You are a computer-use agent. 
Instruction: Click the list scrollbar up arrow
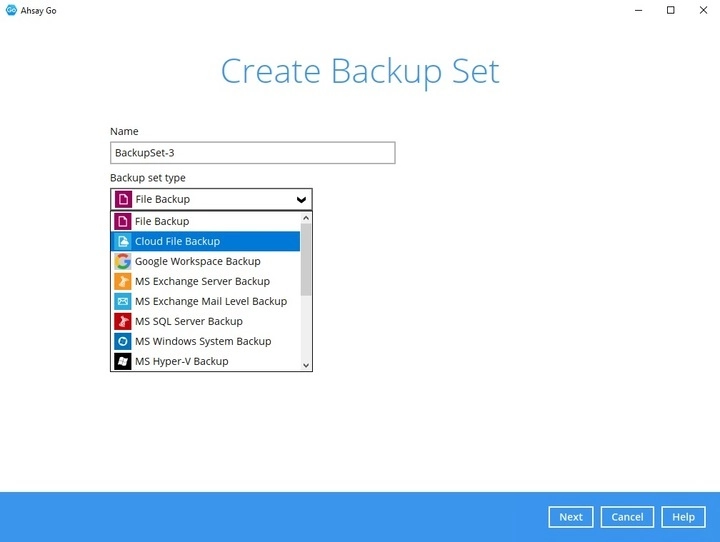click(306, 218)
